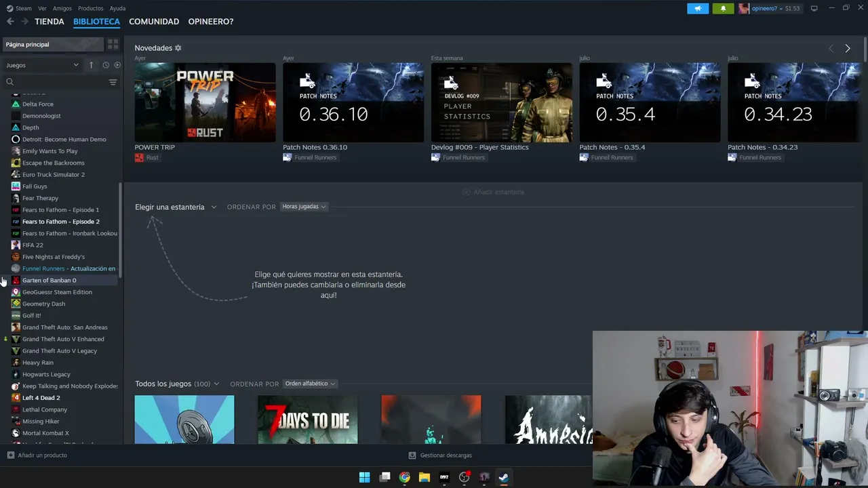Screen dimensions: 868x488
Task: Click the downloads manager icon
Action: 412,455
